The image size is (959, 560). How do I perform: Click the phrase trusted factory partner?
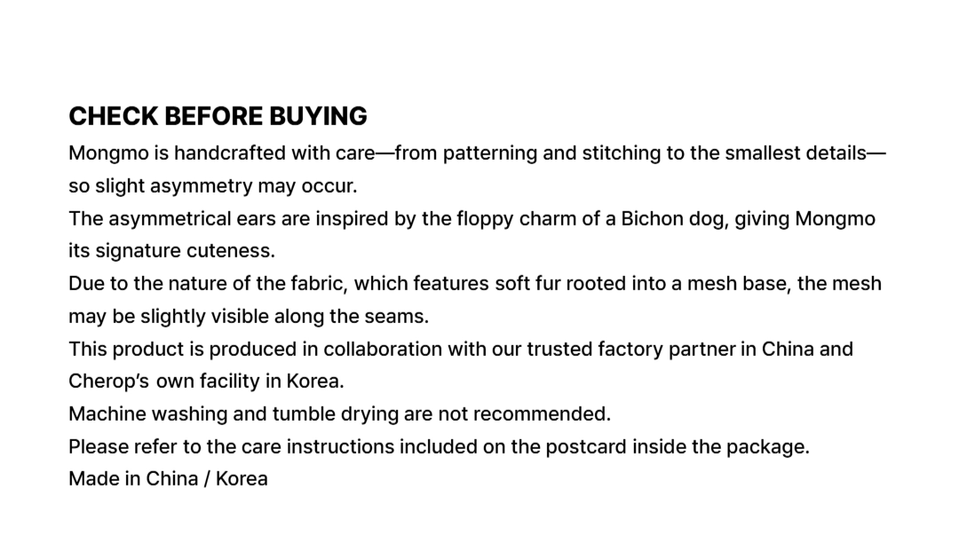(630, 349)
